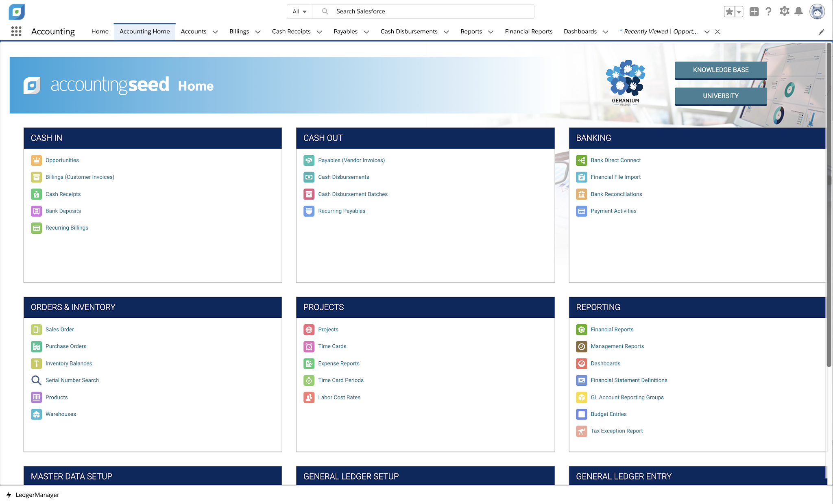833x504 pixels.
Task: Switch to the Financial Reports tab
Action: pyautogui.click(x=528, y=31)
